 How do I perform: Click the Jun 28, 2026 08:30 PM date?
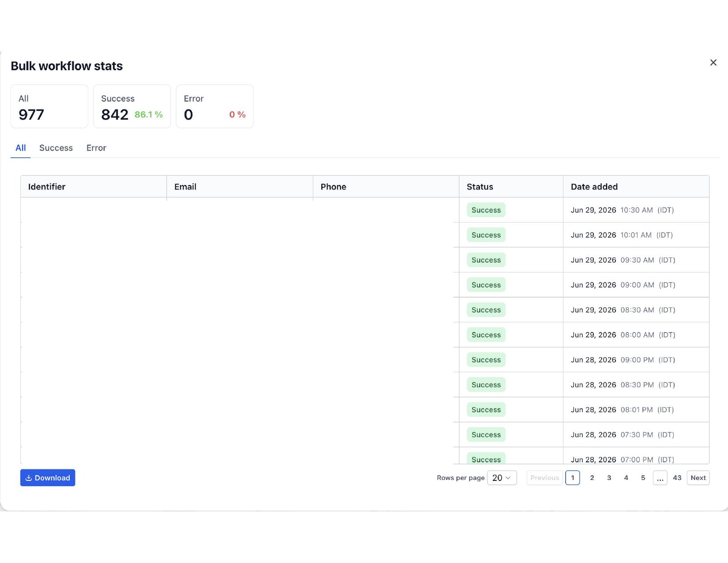click(x=623, y=385)
